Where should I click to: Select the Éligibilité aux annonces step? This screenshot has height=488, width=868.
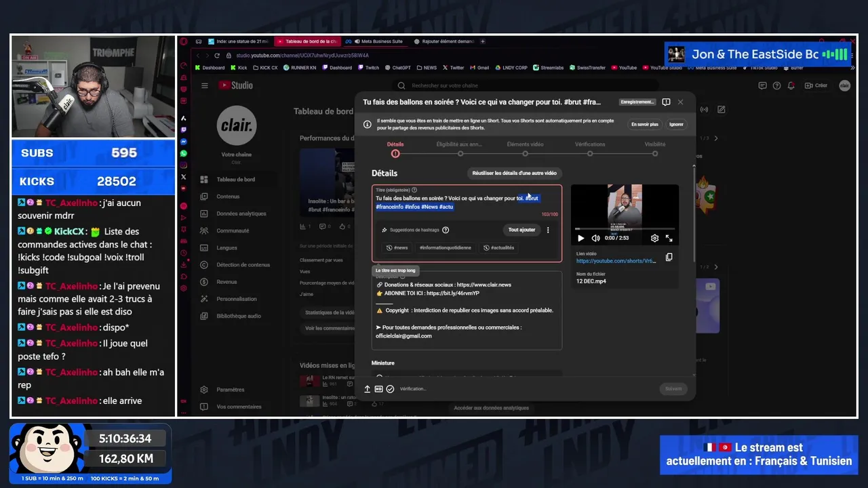click(460, 148)
